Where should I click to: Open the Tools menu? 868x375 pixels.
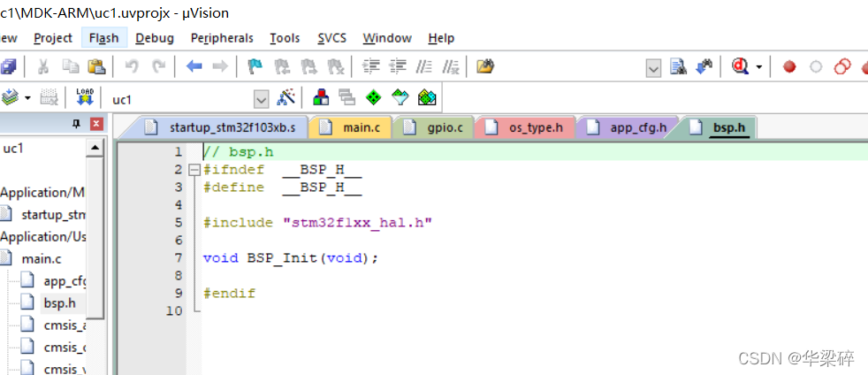point(285,38)
